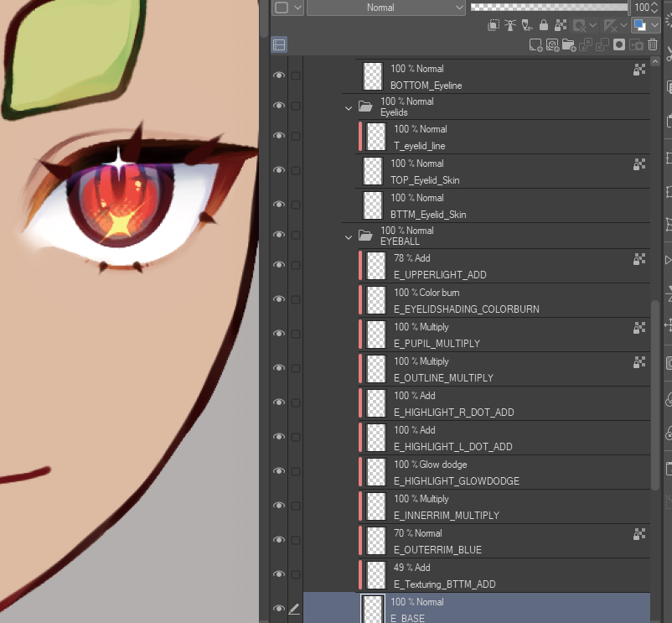Open the Normal blending mode dropdown
672x623 pixels.
click(x=386, y=8)
